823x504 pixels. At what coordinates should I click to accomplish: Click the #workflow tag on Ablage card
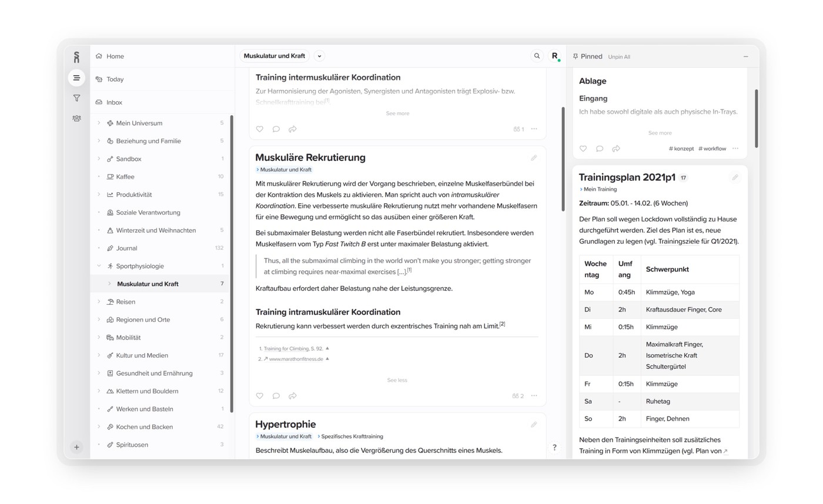click(x=712, y=149)
